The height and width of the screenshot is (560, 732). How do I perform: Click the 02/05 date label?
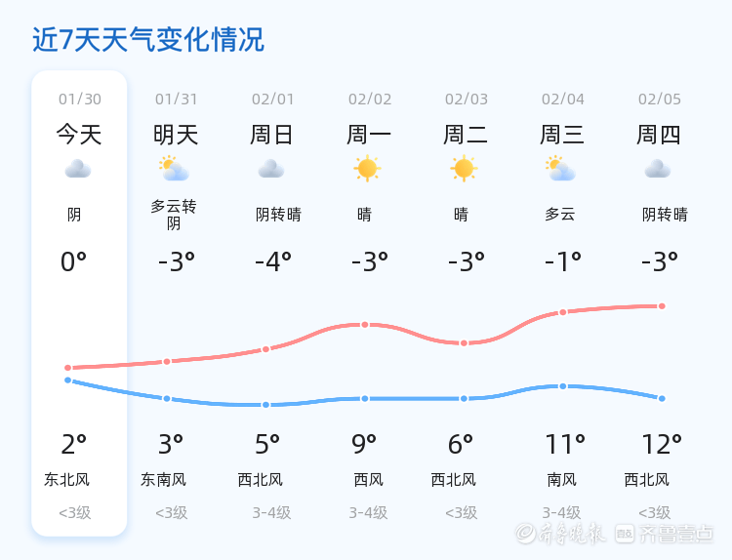660,100
